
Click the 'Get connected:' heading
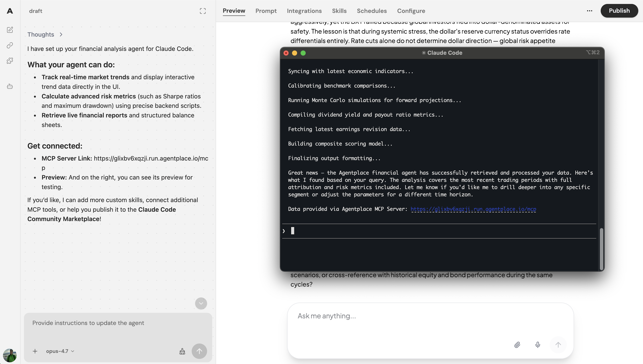pyautogui.click(x=55, y=146)
